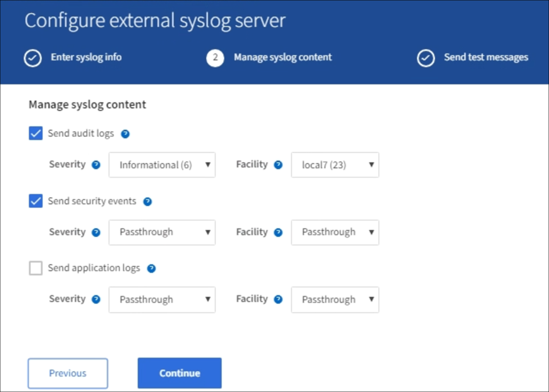Click help icon beside security events Severity
This screenshot has width=549, height=392.
tap(96, 232)
